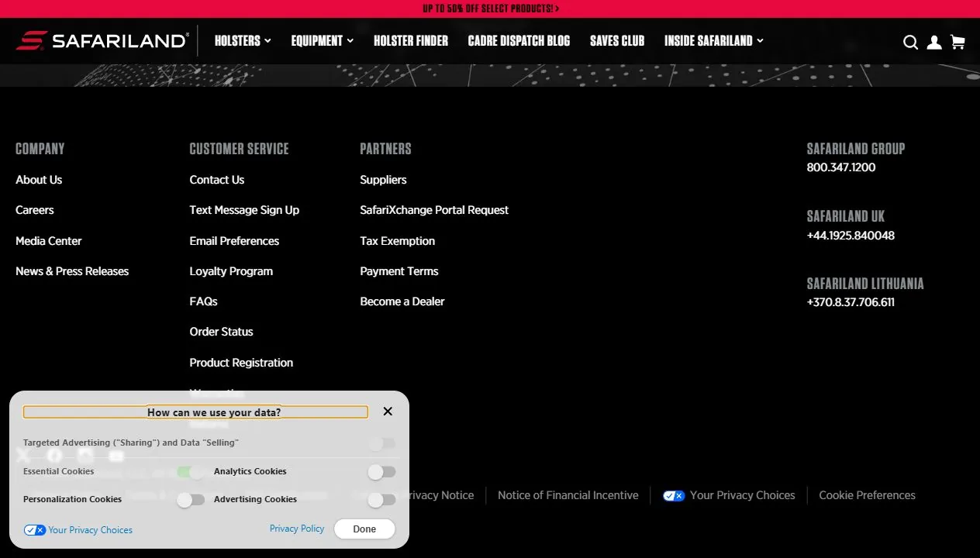Screen dimensions: 980x558
Task: Open Text Message Sign Up link
Action: (244, 210)
